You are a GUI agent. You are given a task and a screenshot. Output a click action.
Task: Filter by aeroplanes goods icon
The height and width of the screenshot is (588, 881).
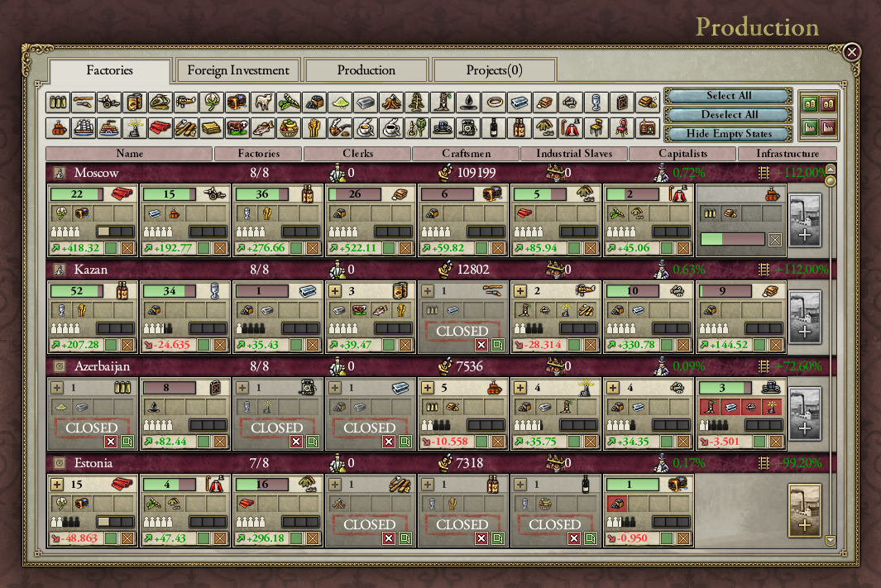tap(186, 103)
